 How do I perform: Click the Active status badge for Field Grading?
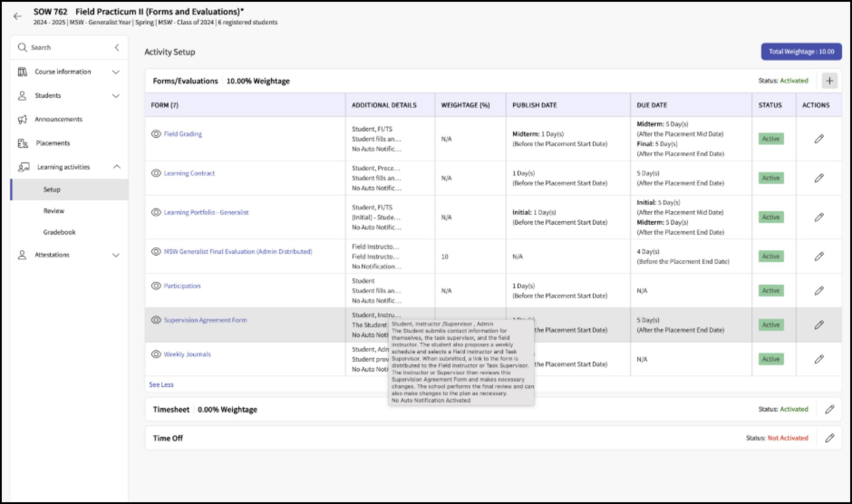(x=771, y=139)
